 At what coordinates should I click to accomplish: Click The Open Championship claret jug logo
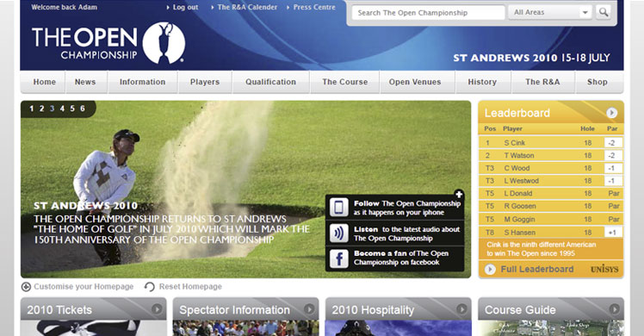click(164, 43)
